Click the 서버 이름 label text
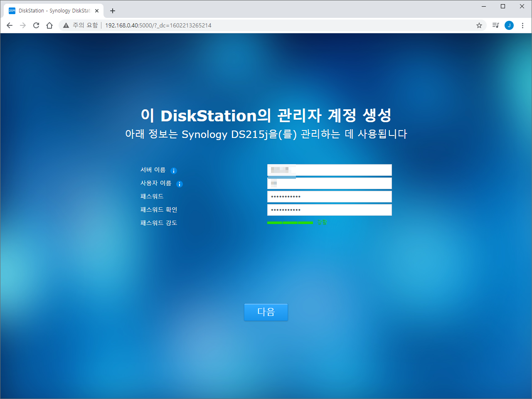 [153, 170]
